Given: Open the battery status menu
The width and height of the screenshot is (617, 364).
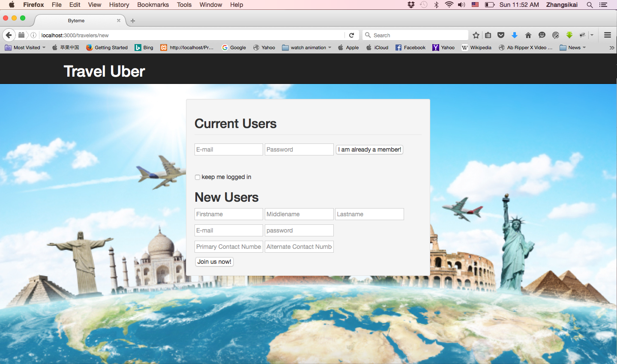Looking at the screenshot, I should pyautogui.click(x=490, y=5).
